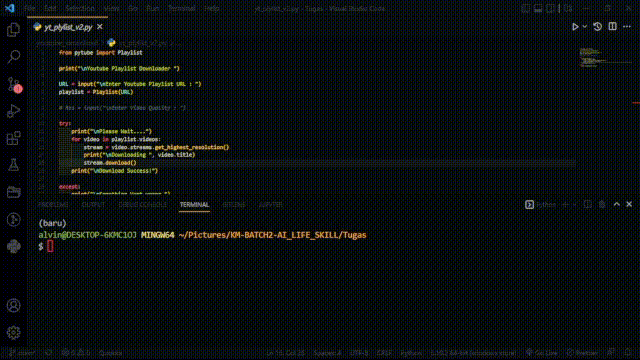Split the editor to the right

click(612, 27)
